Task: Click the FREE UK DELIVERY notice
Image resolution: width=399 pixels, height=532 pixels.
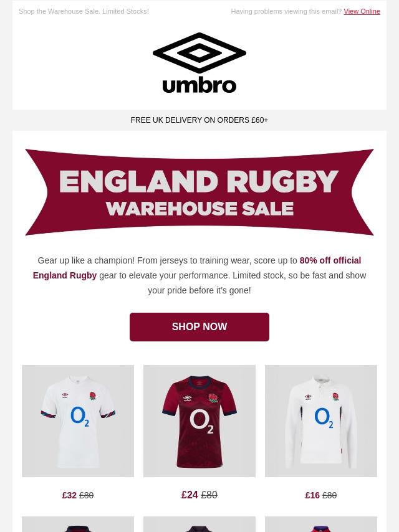Action: pyautogui.click(x=199, y=120)
